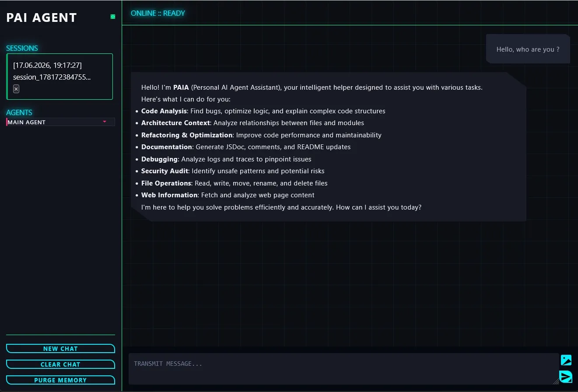Click the Refactoring & Optimization bullet text
The width and height of the screenshot is (578, 392).
coord(261,135)
